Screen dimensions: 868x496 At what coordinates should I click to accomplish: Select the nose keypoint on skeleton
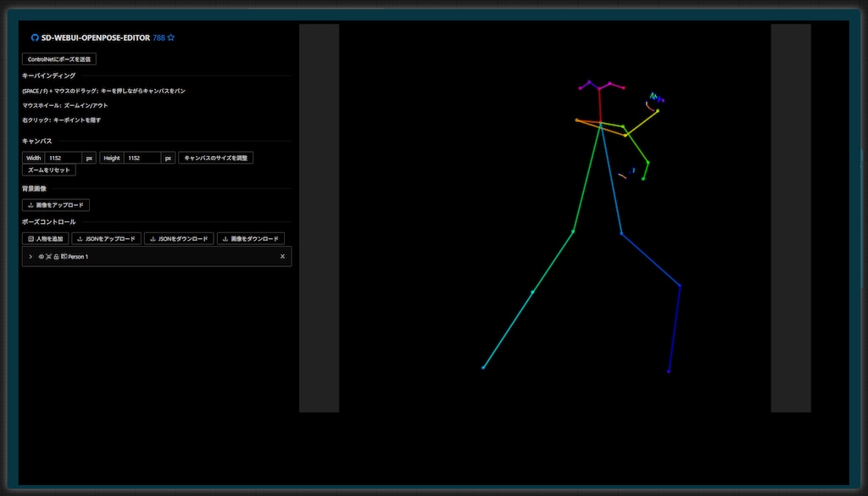[599, 88]
